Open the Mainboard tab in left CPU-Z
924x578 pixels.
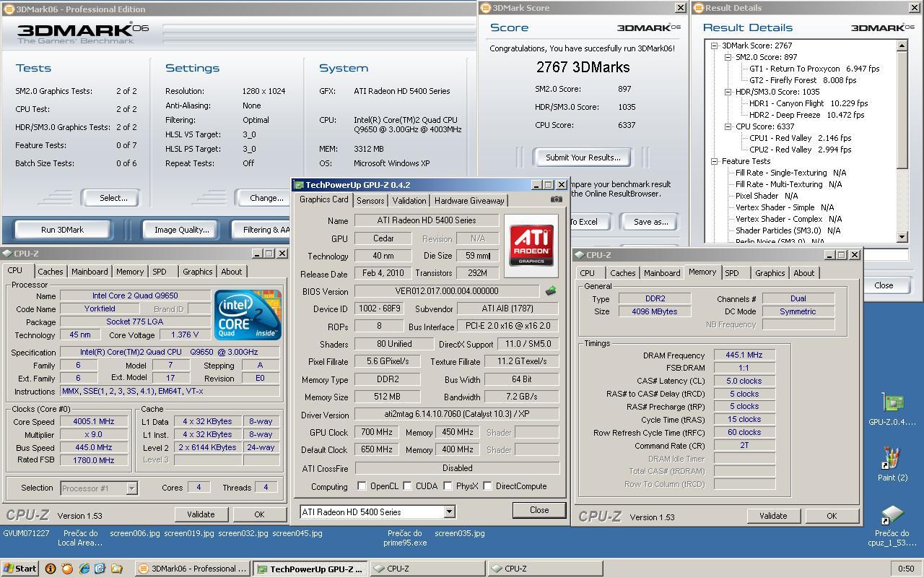[x=90, y=272]
